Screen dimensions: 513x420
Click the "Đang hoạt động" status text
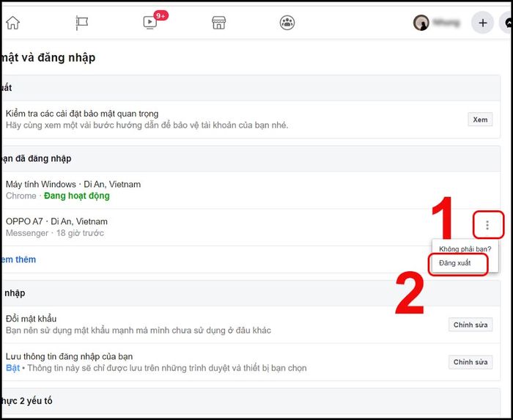click(x=77, y=196)
